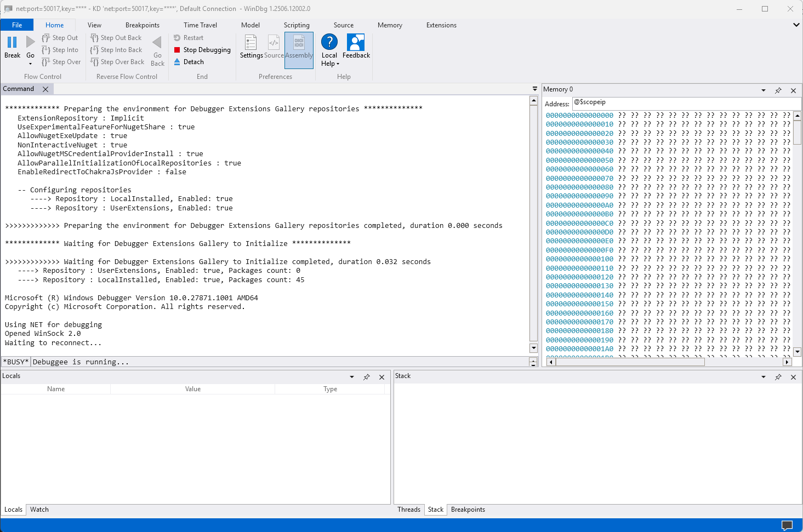Screen dimensions: 803x532
Task: Toggle Assembly mode preference
Action: pos(299,50)
